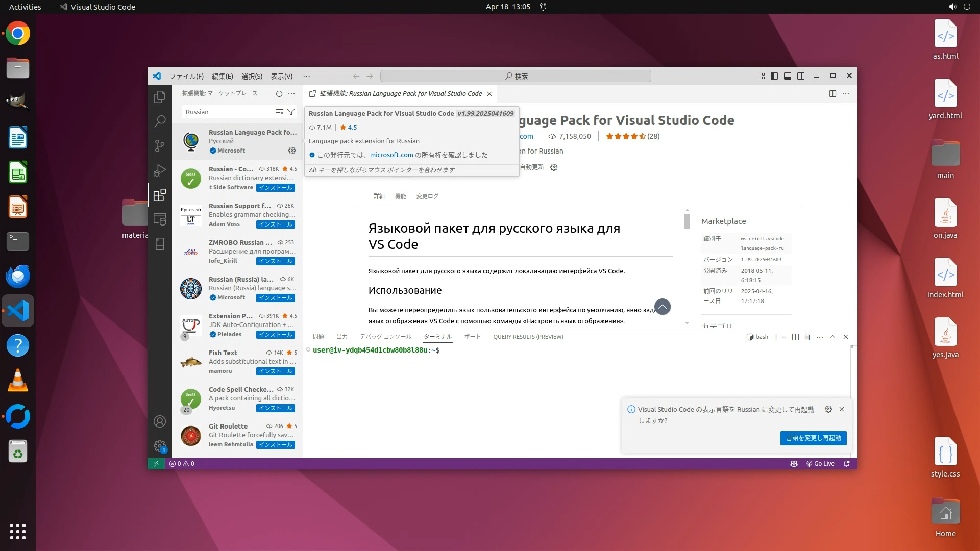Image resolution: width=980 pixels, height=551 pixels.
Task: Open the Run and Debug view
Action: tap(160, 170)
